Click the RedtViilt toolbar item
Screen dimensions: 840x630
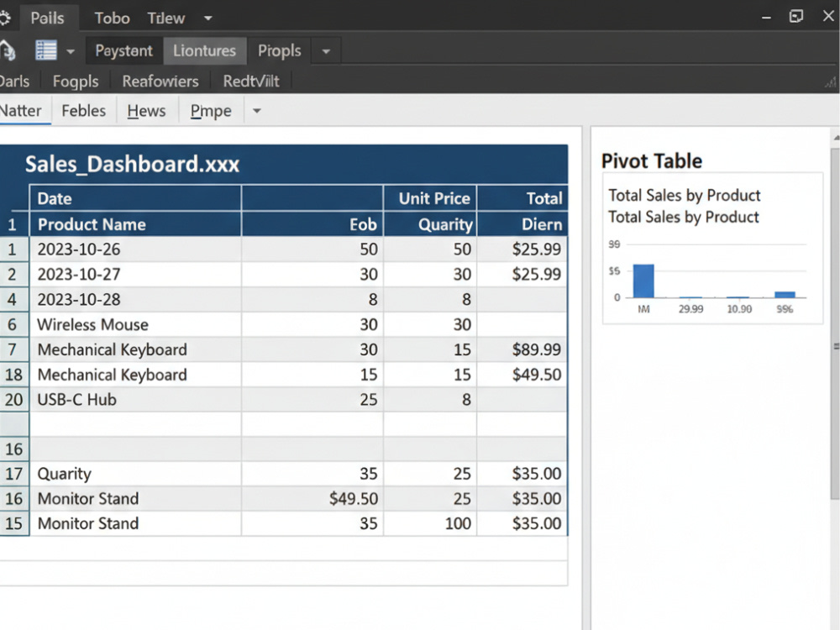[x=251, y=81]
